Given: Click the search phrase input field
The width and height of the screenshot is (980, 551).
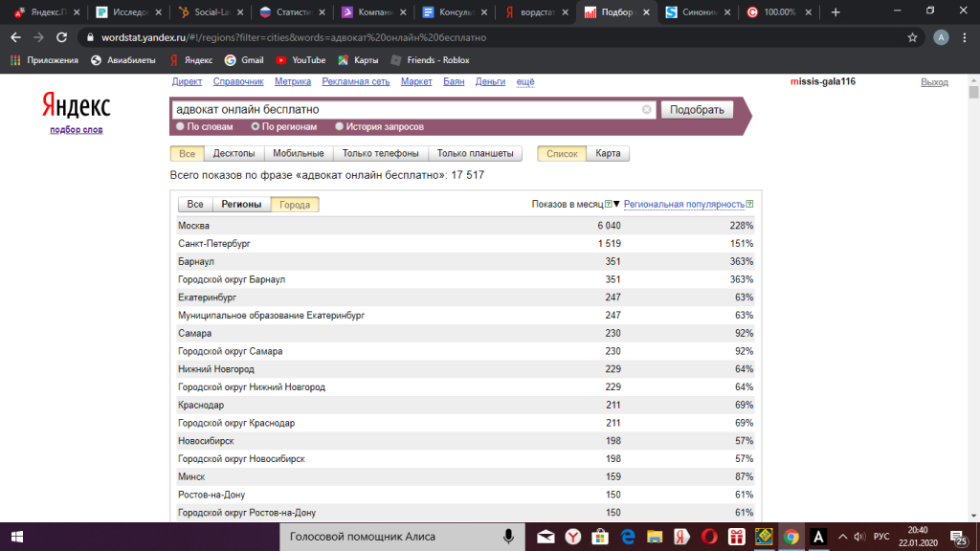Looking at the screenshot, I should (x=407, y=110).
